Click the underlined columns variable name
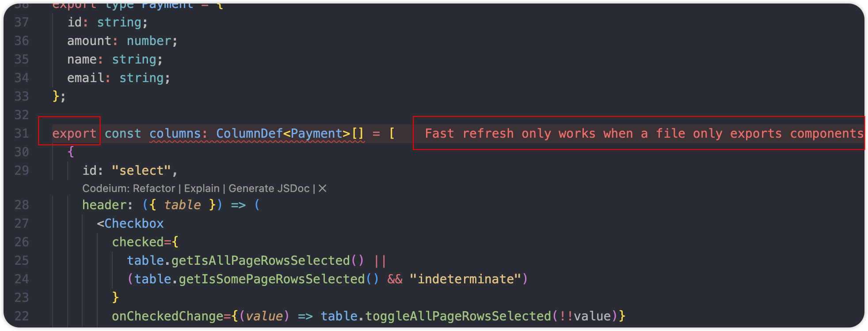This screenshot has width=868, height=331. pos(175,133)
